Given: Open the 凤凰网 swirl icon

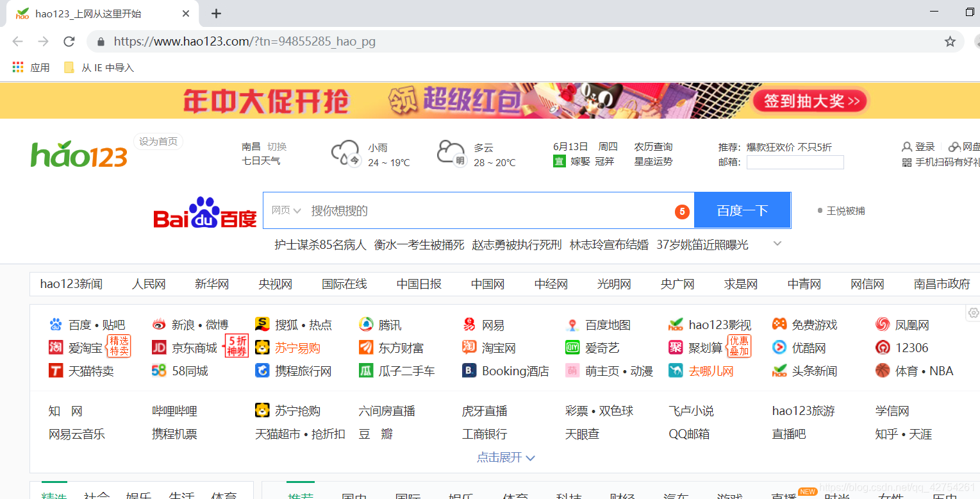Looking at the screenshot, I should 883,325.
